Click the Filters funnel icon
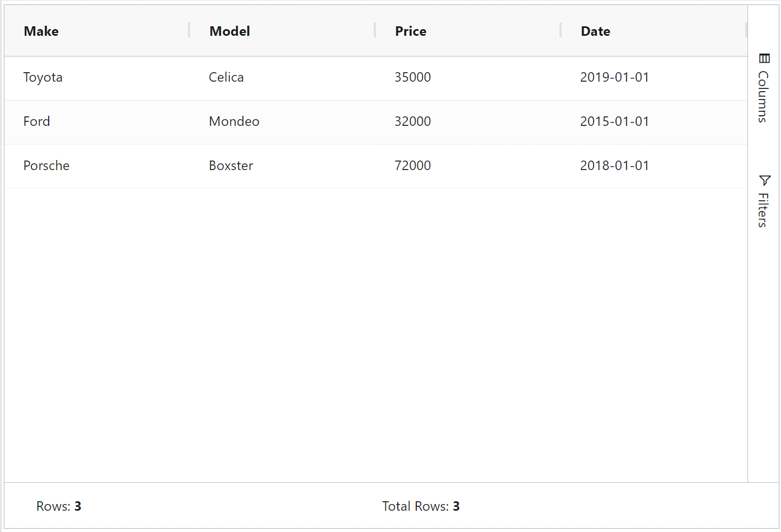 (x=764, y=180)
